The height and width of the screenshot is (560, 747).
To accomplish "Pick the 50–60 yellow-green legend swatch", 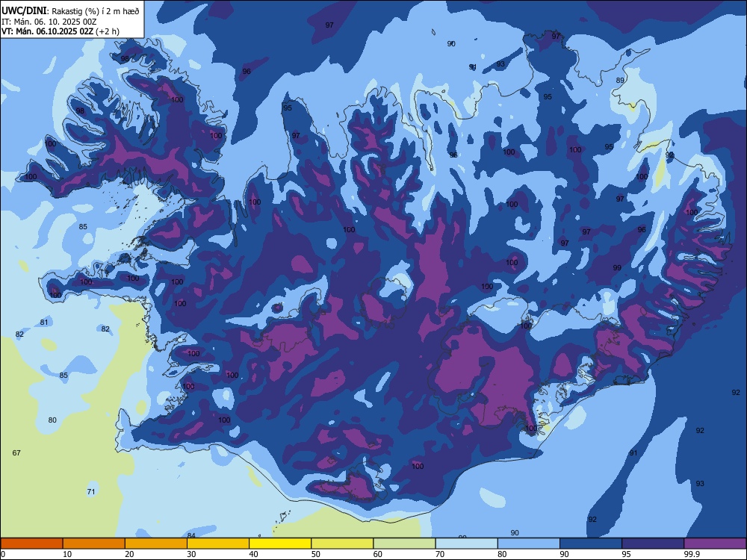I will (x=343, y=544).
